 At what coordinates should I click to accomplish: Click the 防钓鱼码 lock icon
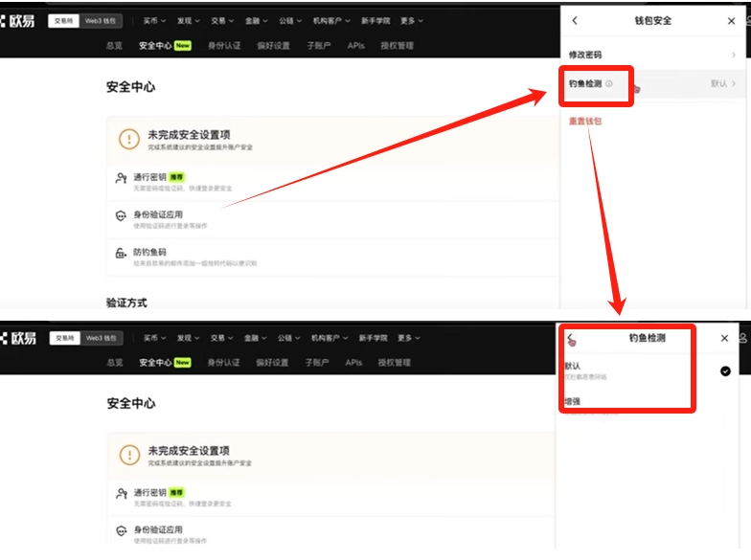point(121,253)
